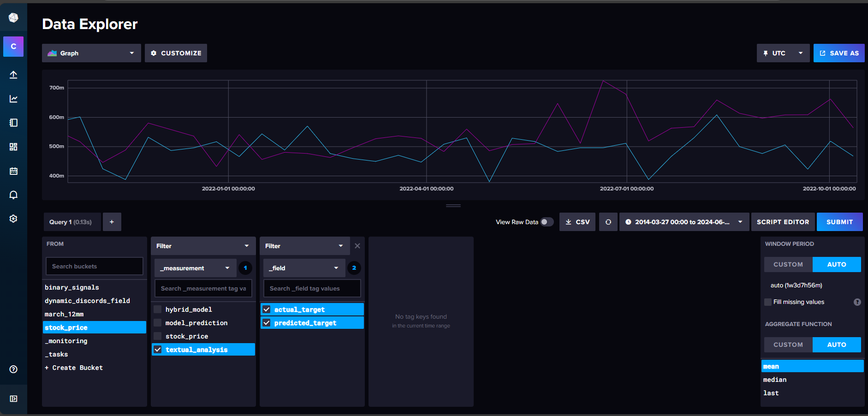Open Load Data upload icon in sidebar
Screen dimensions: 868x416
coord(13,75)
